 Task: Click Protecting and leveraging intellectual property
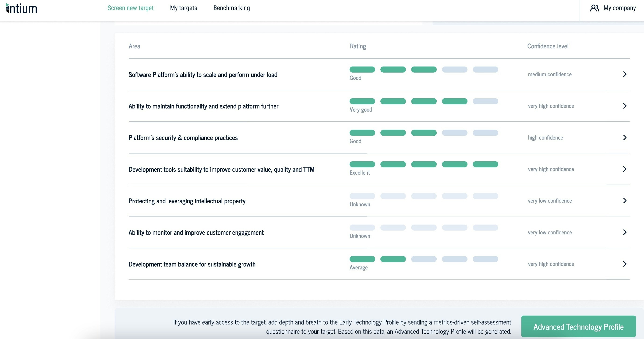click(187, 201)
